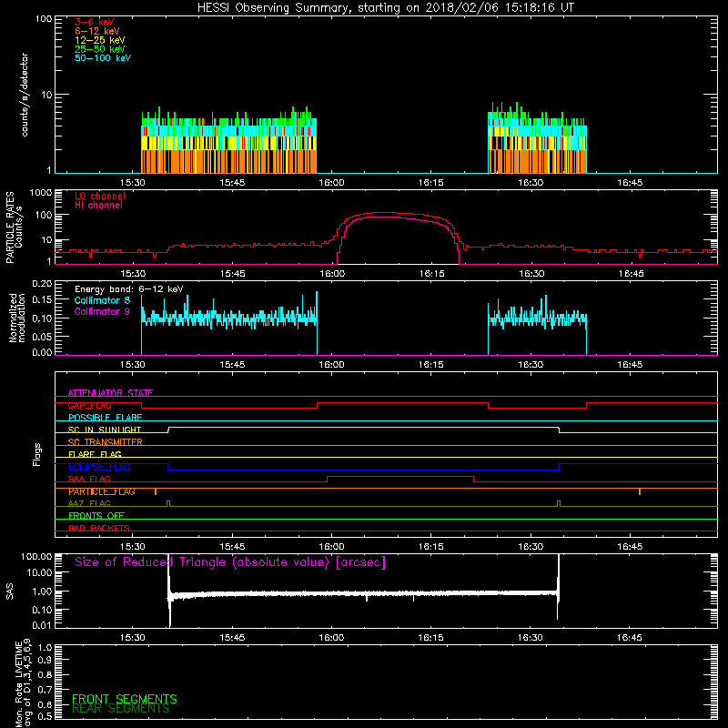Click the yellow 12-25 keV legend label
728x728 pixels.
point(100,40)
